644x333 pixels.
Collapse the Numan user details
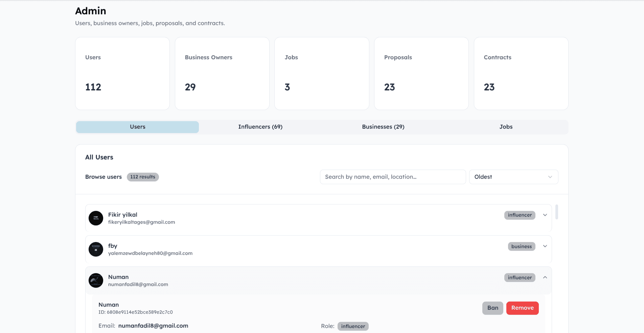click(x=545, y=277)
